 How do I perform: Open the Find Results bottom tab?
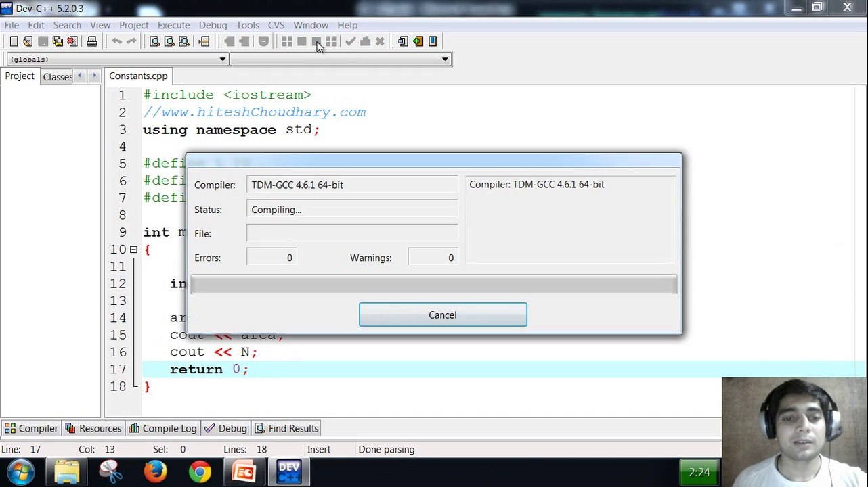coord(286,428)
